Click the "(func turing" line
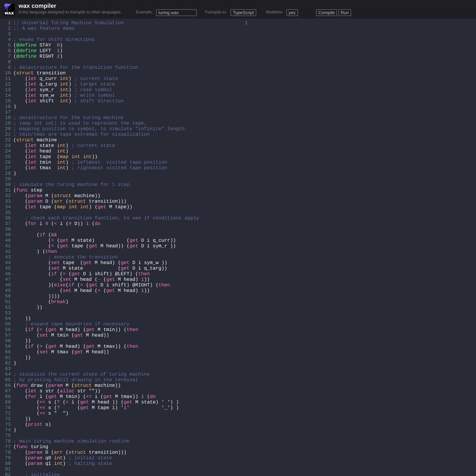This screenshot has width=476, height=476. click(30, 446)
